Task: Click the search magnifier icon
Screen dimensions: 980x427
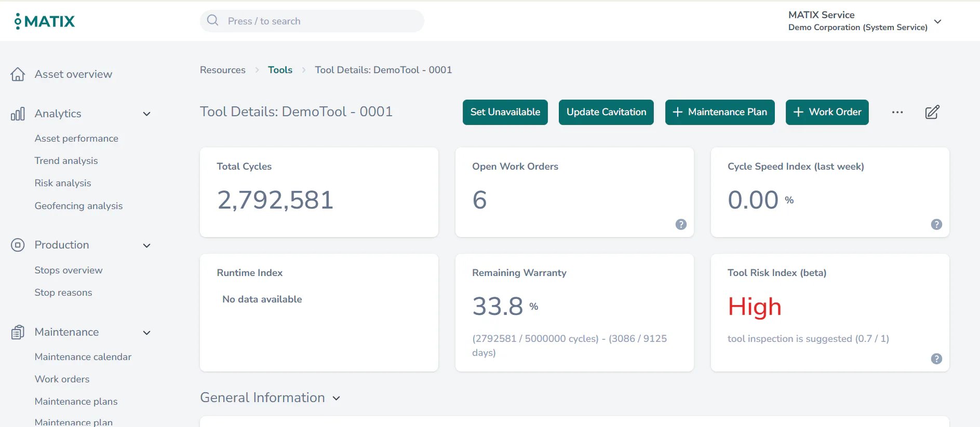Action: click(x=212, y=20)
